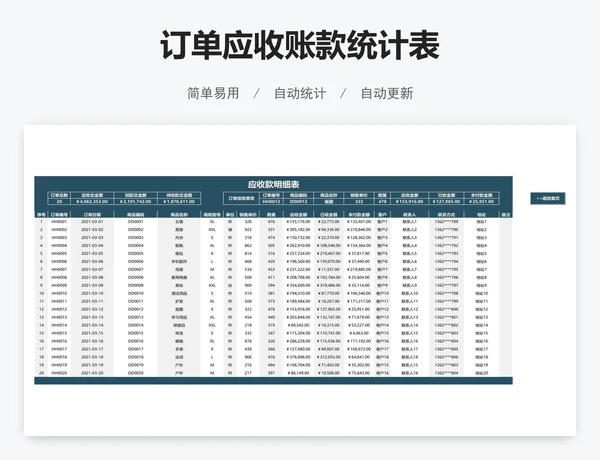Viewport: 600px width, 460px height.
Task: Select unpaid amount cell ¥4,463.00
Action: click(359, 333)
